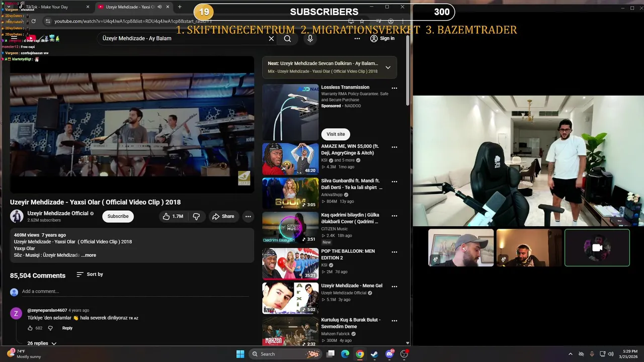Select the camera-off participant tile in call
The image size is (644, 362).
(597, 248)
